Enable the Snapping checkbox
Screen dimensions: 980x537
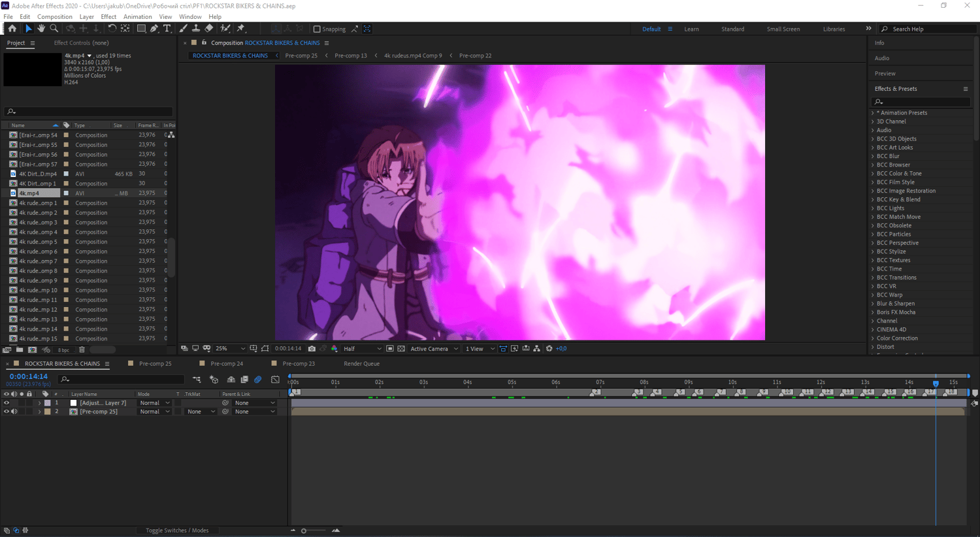click(317, 29)
